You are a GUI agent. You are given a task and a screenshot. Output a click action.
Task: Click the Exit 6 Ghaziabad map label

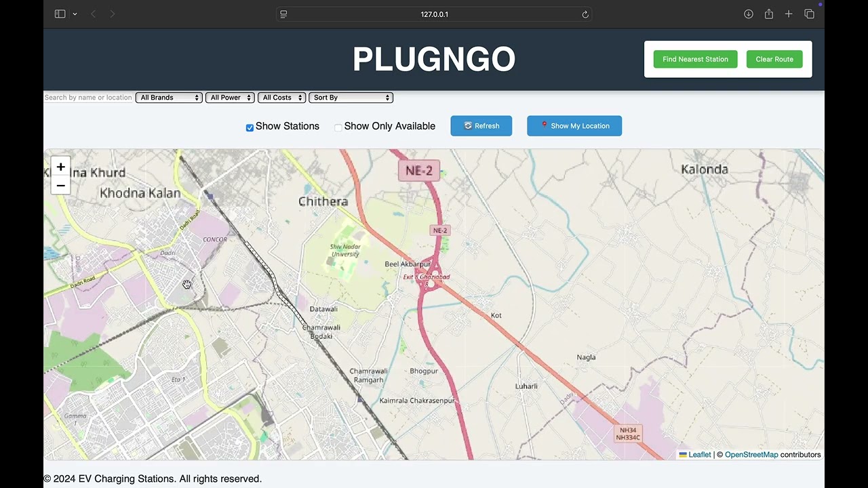click(x=427, y=277)
